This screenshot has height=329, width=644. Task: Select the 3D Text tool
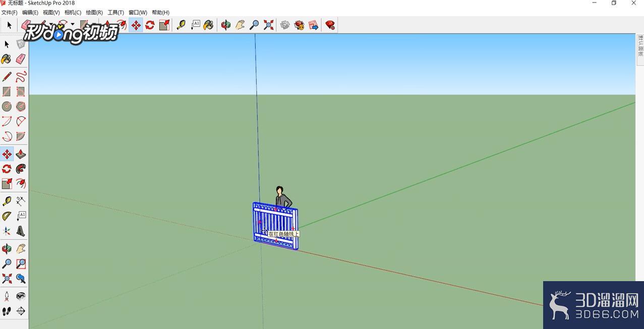(x=21, y=231)
